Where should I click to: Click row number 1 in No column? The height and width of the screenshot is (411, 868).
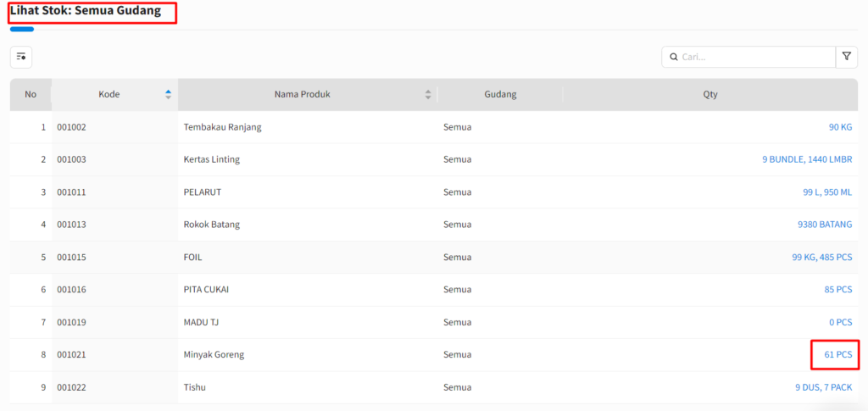coord(43,127)
